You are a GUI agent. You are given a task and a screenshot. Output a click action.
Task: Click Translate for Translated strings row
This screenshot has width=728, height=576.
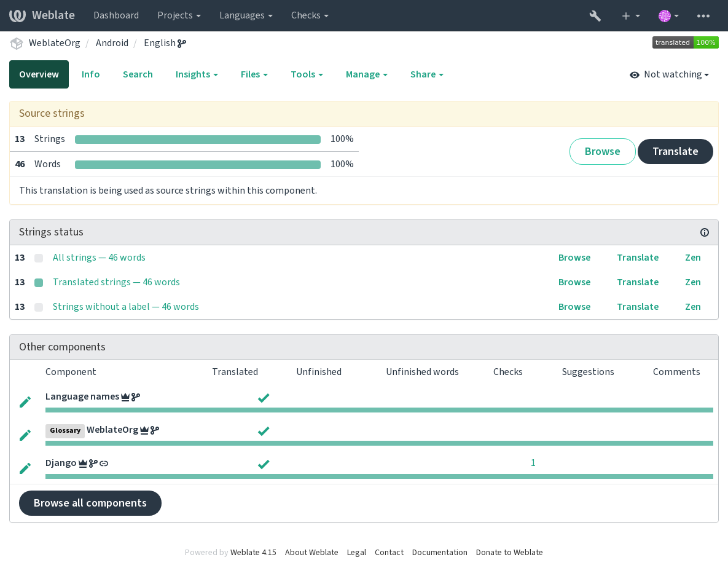pyautogui.click(x=638, y=282)
